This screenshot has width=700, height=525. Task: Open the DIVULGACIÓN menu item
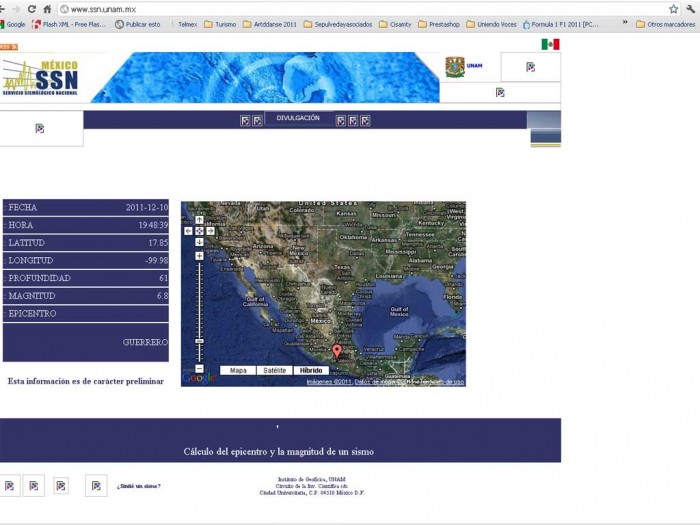point(298,118)
